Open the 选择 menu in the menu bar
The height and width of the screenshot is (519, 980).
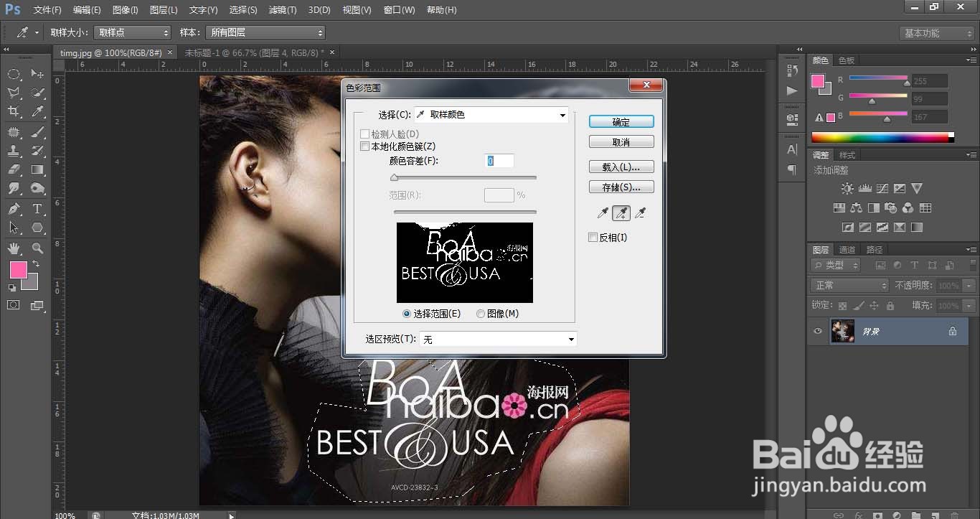(243, 10)
